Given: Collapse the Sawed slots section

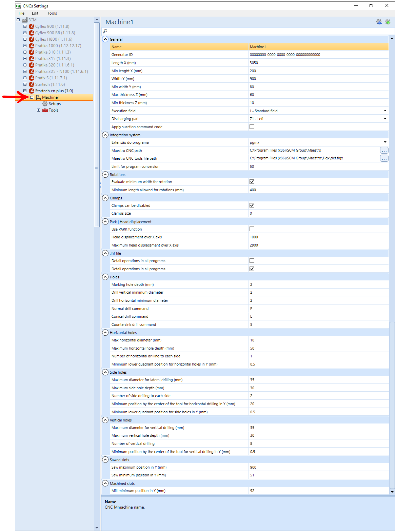Looking at the screenshot, I should click(x=105, y=459).
